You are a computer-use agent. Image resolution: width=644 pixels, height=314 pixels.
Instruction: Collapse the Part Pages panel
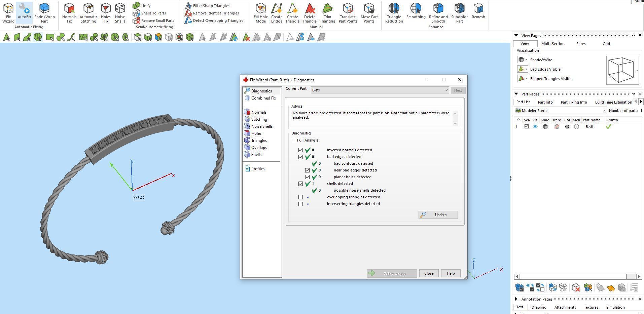pyautogui.click(x=516, y=94)
